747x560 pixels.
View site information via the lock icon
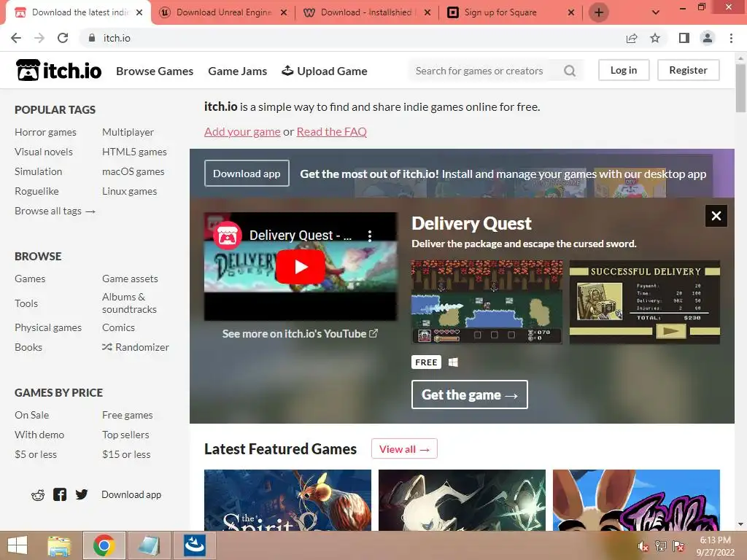(x=92, y=38)
